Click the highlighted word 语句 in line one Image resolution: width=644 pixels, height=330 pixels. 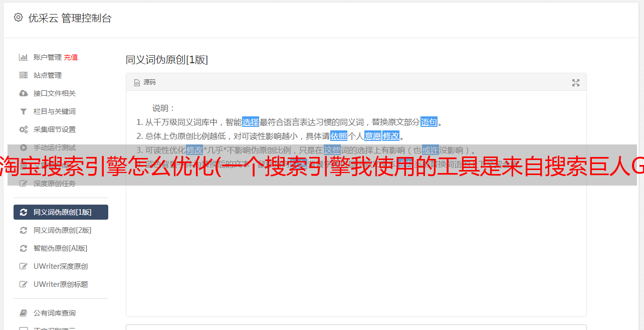[x=429, y=122]
